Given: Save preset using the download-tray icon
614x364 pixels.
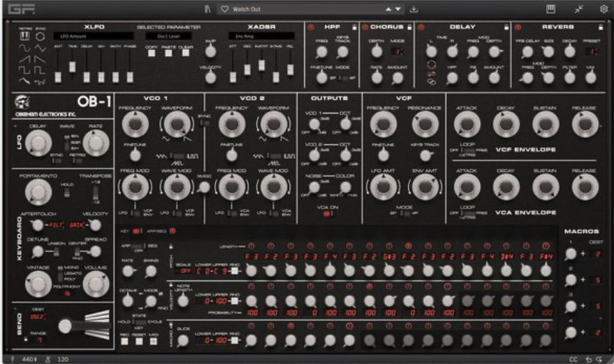Looking at the screenshot, I should [x=414, y=9].
